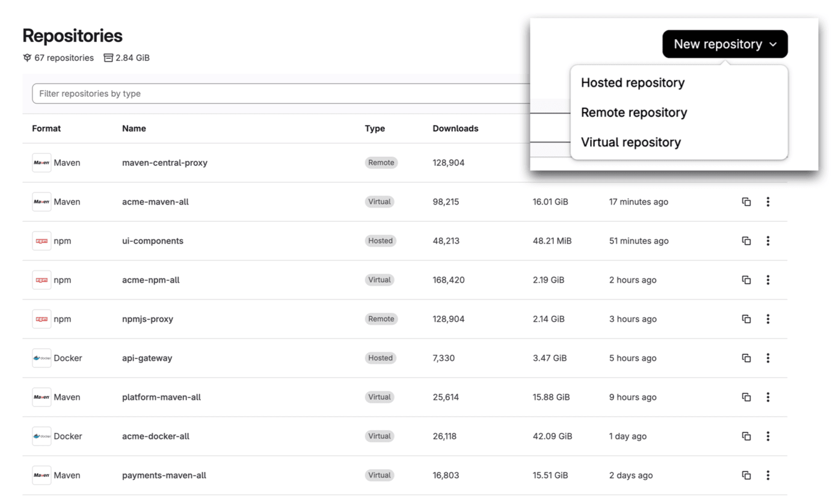Click npm logo in ui-components row
This screenshot has height=504, width=833.
tap(41, 241)
